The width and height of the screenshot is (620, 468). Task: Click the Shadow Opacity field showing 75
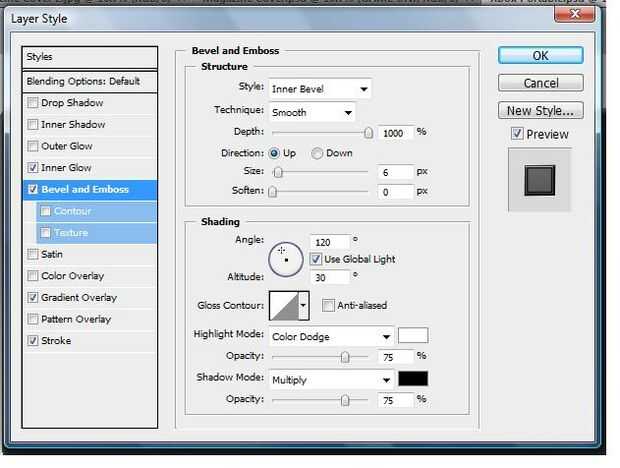(x=395, y=400)
